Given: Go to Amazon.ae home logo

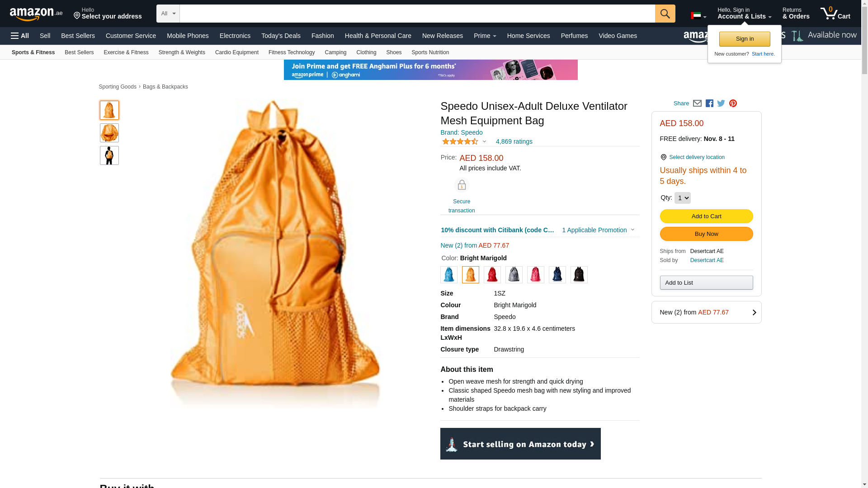Looking at the screenshot, I should [36, 14].
